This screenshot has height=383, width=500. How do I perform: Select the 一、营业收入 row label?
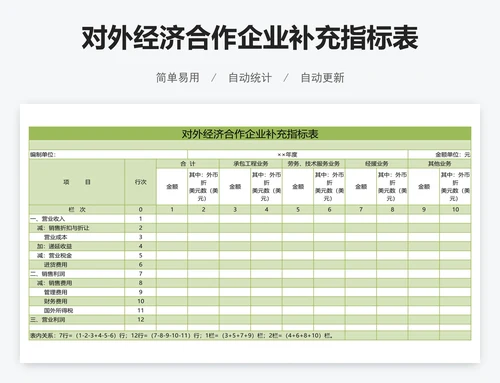[x=77, y=219]
